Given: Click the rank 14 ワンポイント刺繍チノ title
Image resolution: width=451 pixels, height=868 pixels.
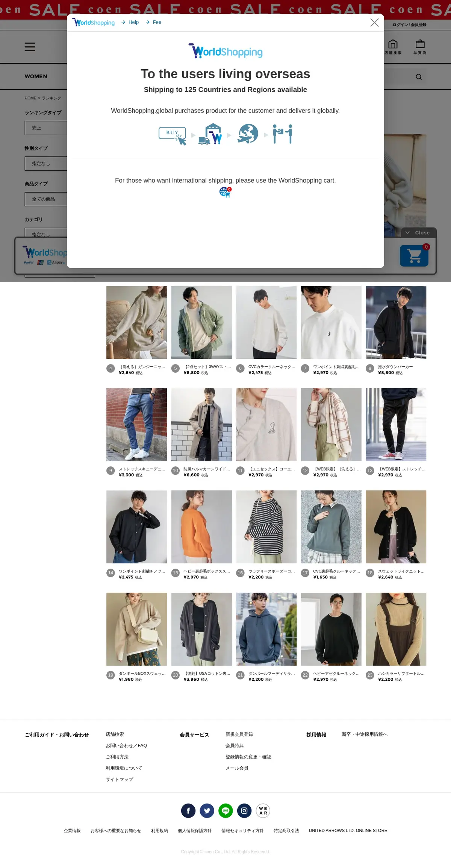Looking at the screenshot, I should [x=142, y=571].
